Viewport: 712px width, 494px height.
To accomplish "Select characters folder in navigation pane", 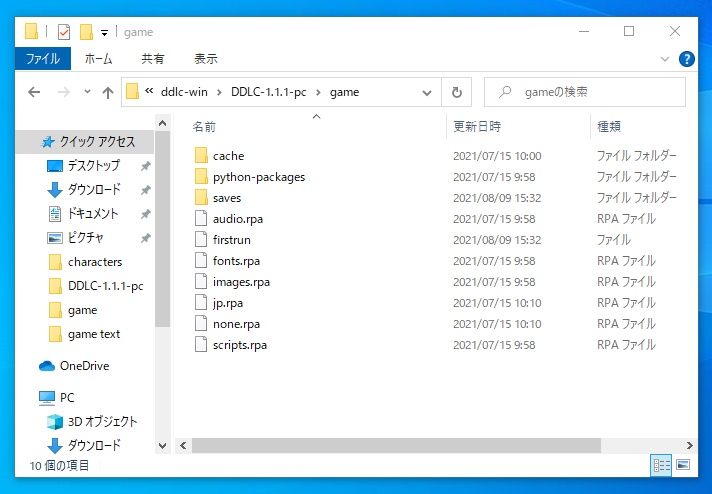I will tap(95, 262).
